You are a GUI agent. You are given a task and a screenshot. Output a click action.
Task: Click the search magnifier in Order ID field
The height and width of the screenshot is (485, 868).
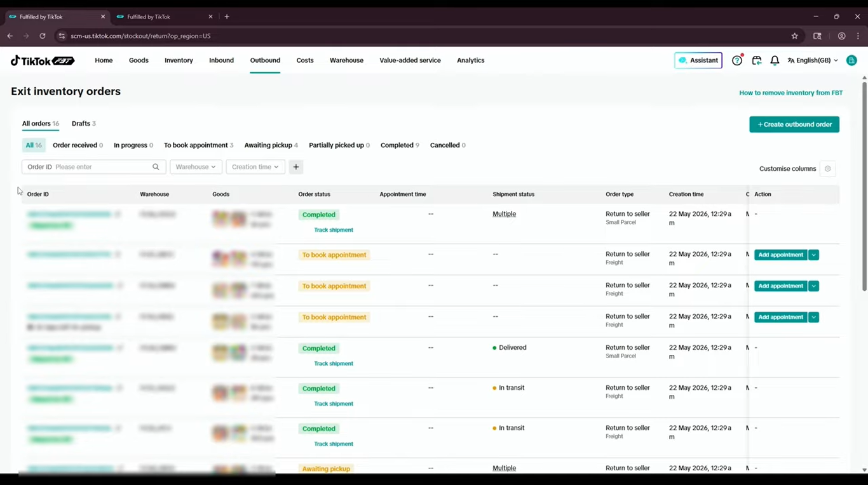pyautogui.click(x=156, y=167)
